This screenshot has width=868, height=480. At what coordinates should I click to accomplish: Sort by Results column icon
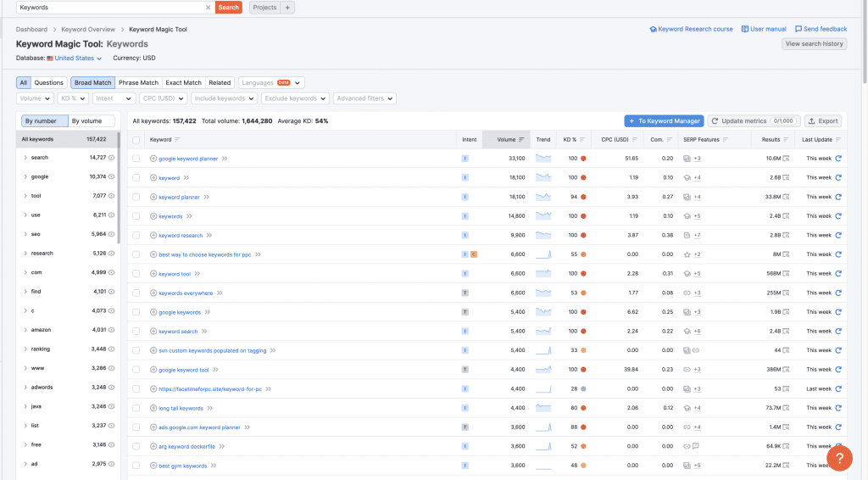786,140
